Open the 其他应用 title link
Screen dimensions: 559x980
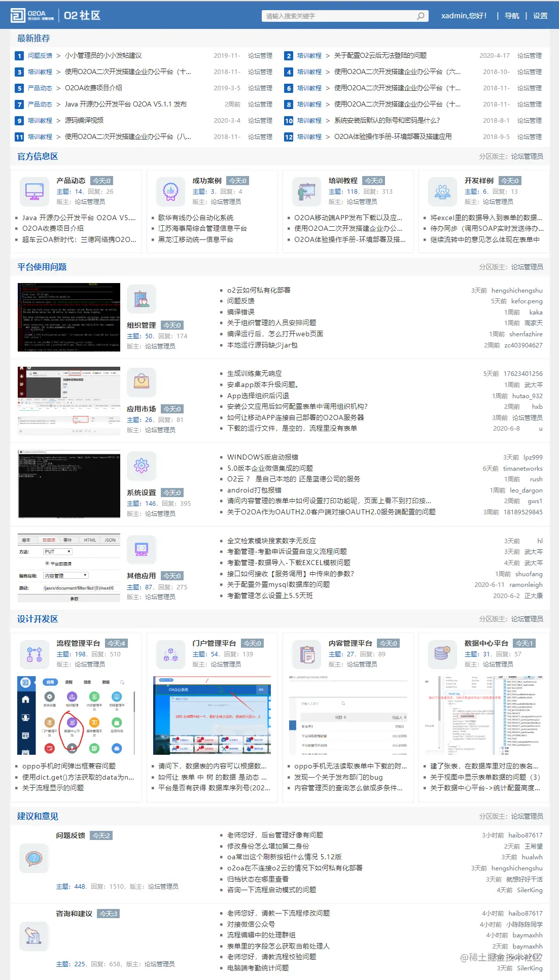coord(142,576)
